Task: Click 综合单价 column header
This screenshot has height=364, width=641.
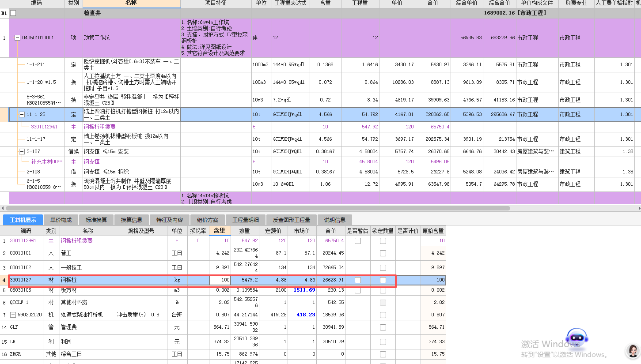Action: point(467,4)
